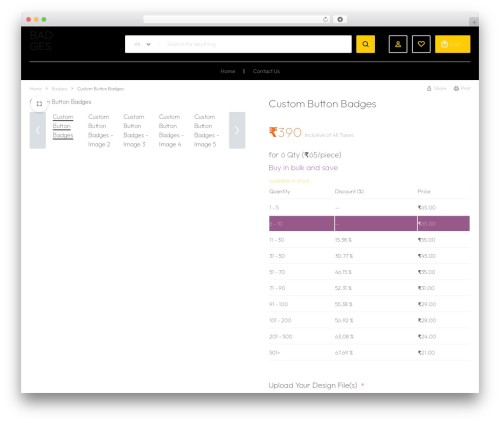Click the Price column header
Viewport: 500px width, 423px height.
424,191
